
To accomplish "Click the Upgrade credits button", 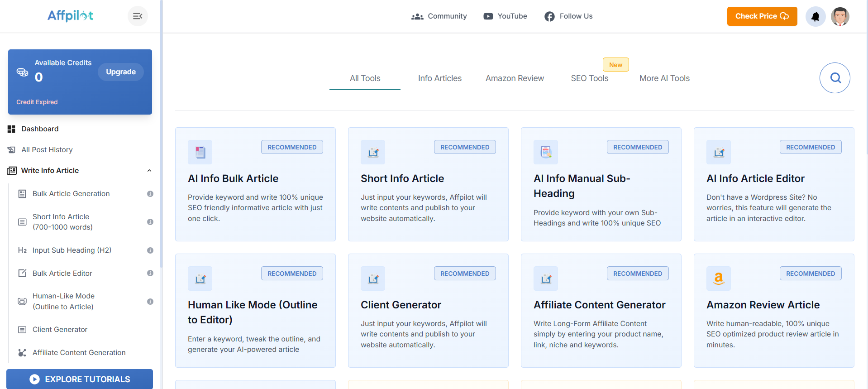I will tap(121, 72).
